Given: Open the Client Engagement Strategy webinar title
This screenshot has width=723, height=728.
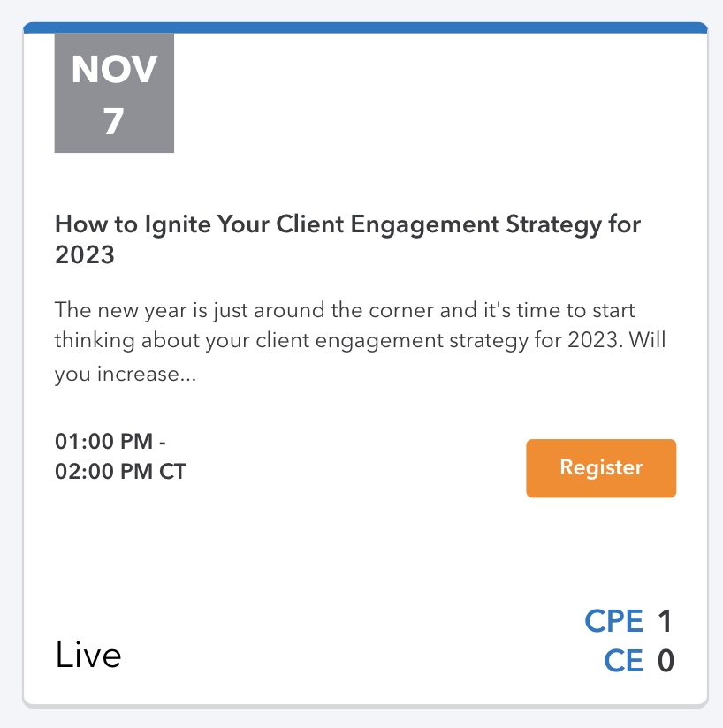Looking at the screenshot, I should (x=346, y=239).
